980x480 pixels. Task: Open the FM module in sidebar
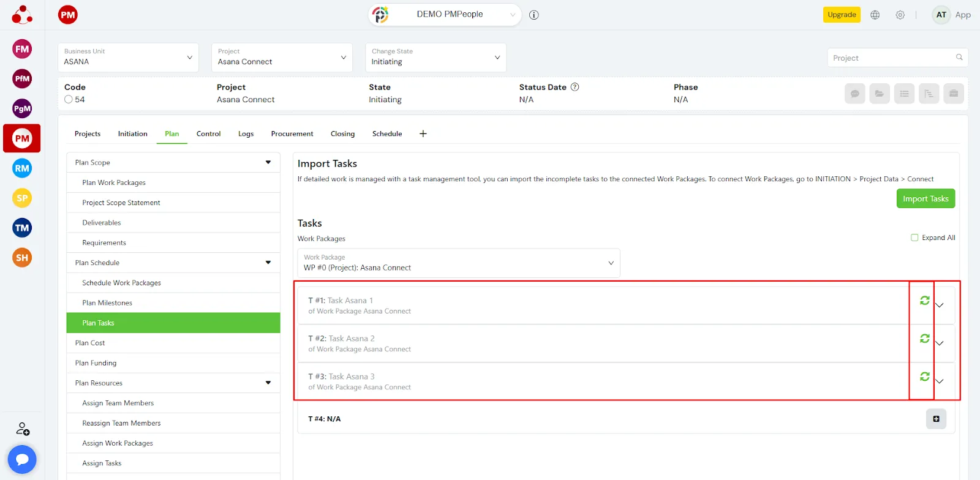coord(22,49)
